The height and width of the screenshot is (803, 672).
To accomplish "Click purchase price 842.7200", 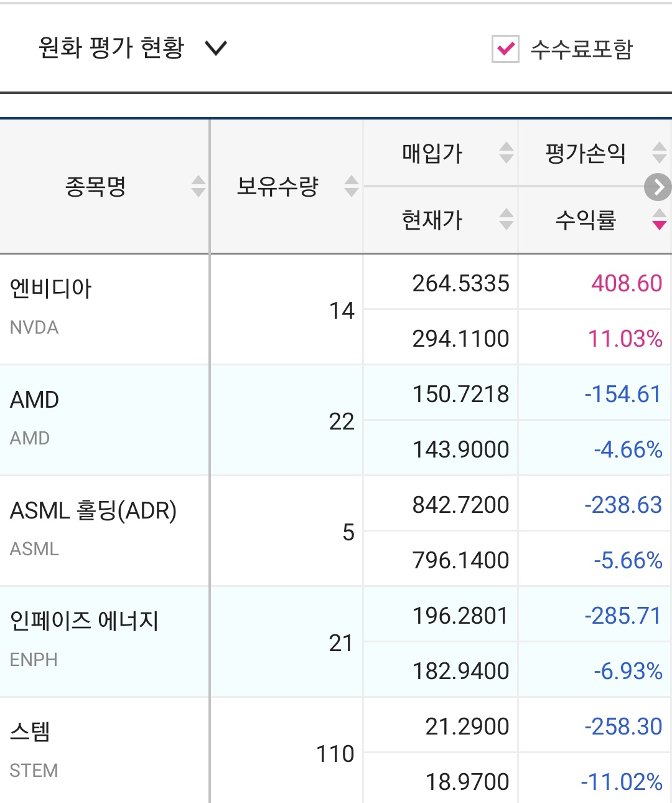I will pyautogui.click(x=461, y=505).
